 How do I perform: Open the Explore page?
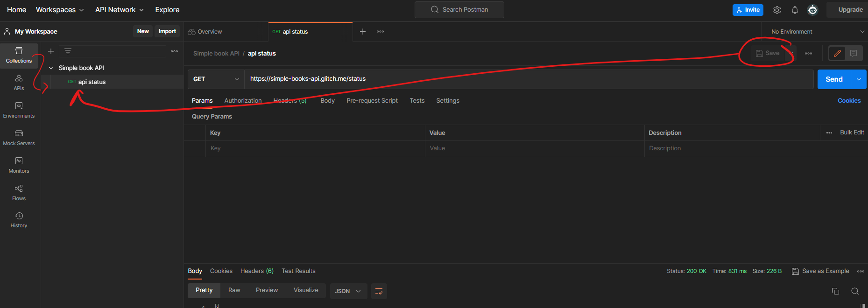click(167, 10)
